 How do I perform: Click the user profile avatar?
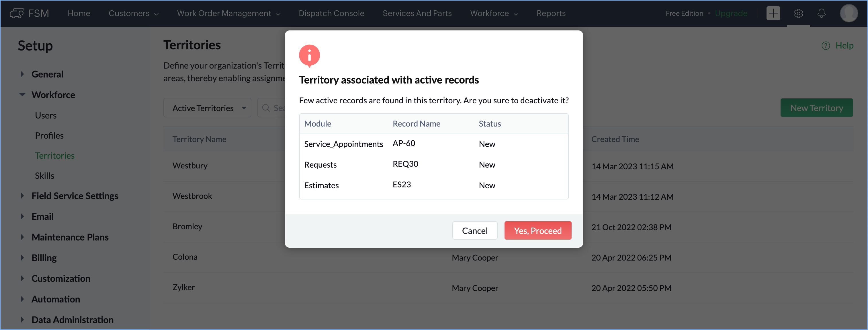coord(849,13)
